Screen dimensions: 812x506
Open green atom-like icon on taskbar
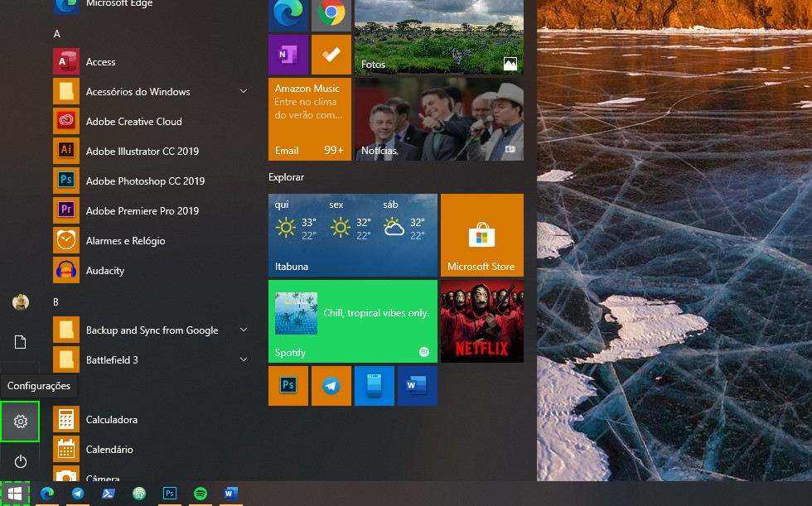tap(139, 494)
